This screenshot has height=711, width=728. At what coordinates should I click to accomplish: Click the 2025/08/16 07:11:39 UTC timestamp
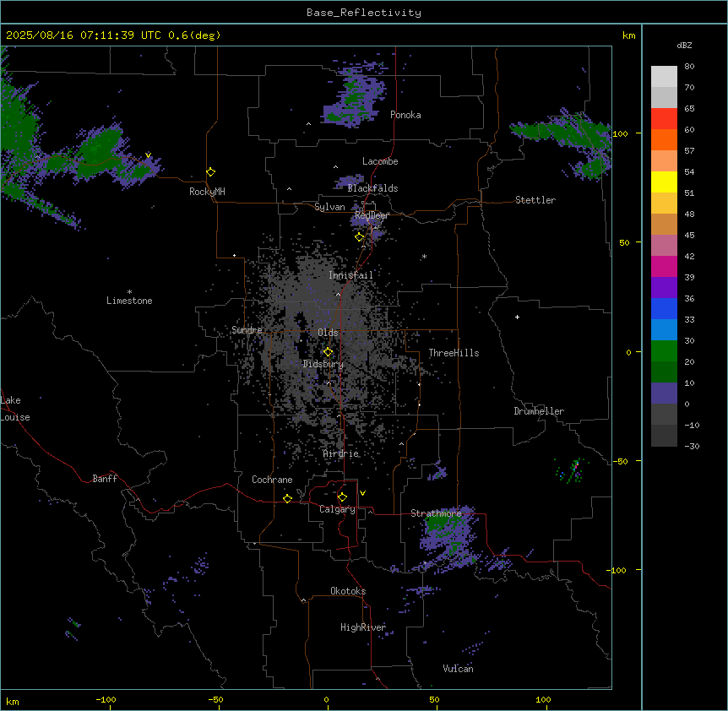[84, 35]
